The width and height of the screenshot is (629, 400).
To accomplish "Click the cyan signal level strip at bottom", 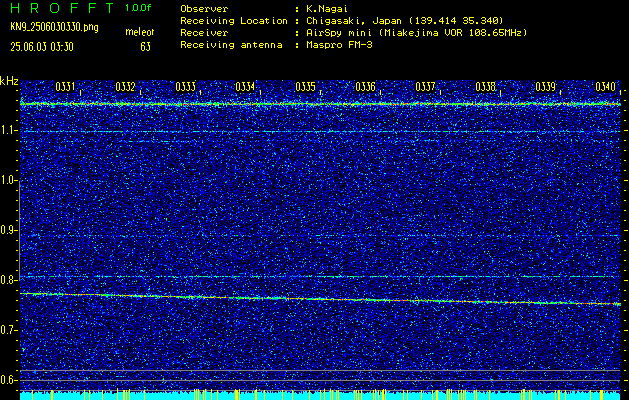I will pos(320,396).
